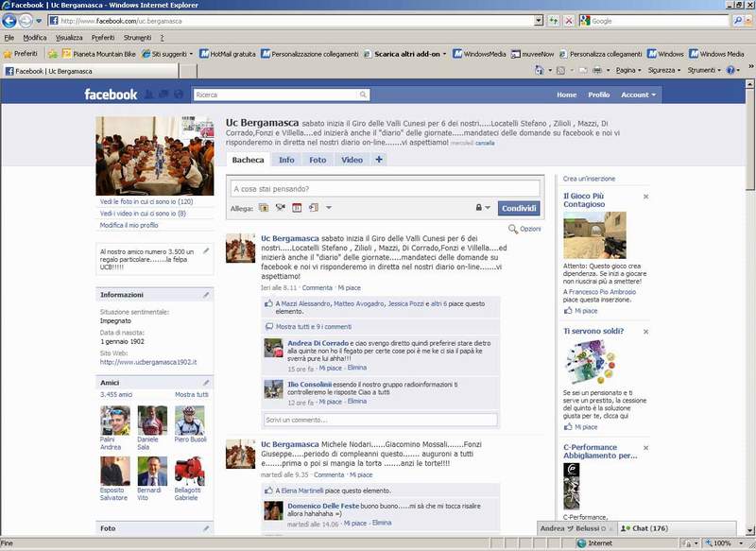This screenshot has width=756, height=551.
Task: Attach a video using the camera icon
Action: (x=280, y=208)
